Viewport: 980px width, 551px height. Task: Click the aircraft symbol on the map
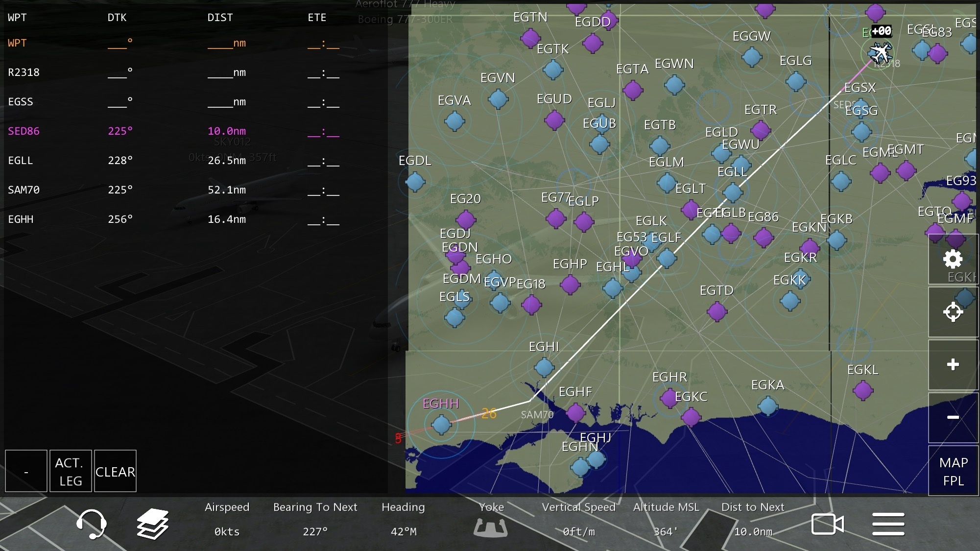pyautogui.click(x=880, y=52)
